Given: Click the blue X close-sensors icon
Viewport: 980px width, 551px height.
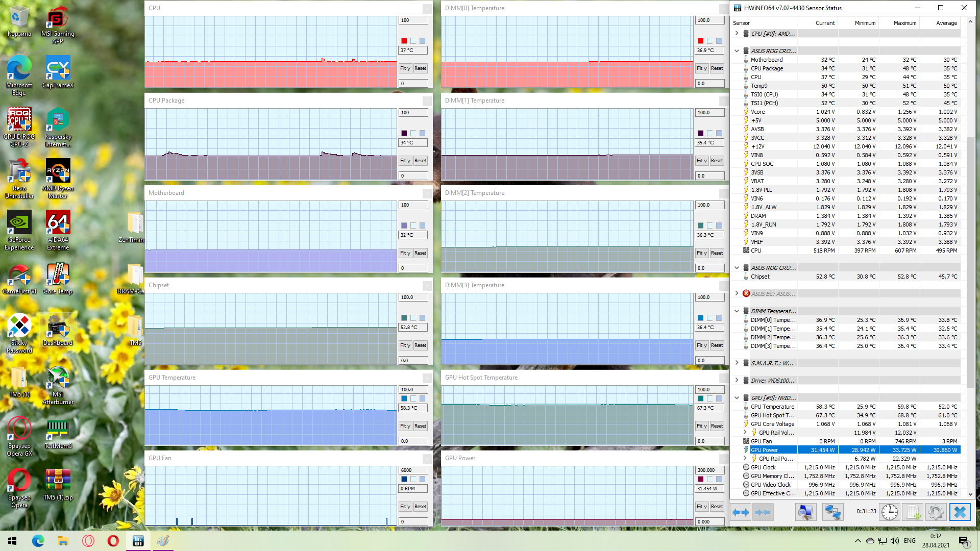Looking at the screenshot, I should pyautogui.click(x=960, y=512).
